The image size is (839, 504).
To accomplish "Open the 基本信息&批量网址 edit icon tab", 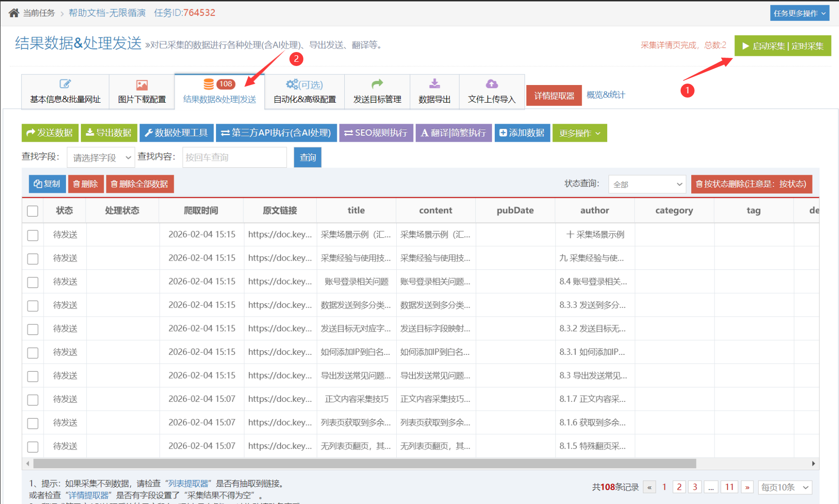I will pos(65,92).
